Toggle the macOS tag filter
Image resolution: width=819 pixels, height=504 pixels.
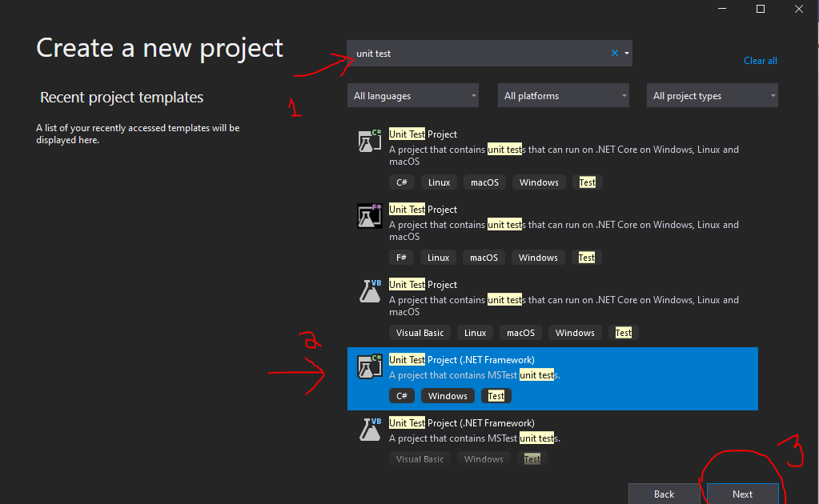click(x=484, y=182)
